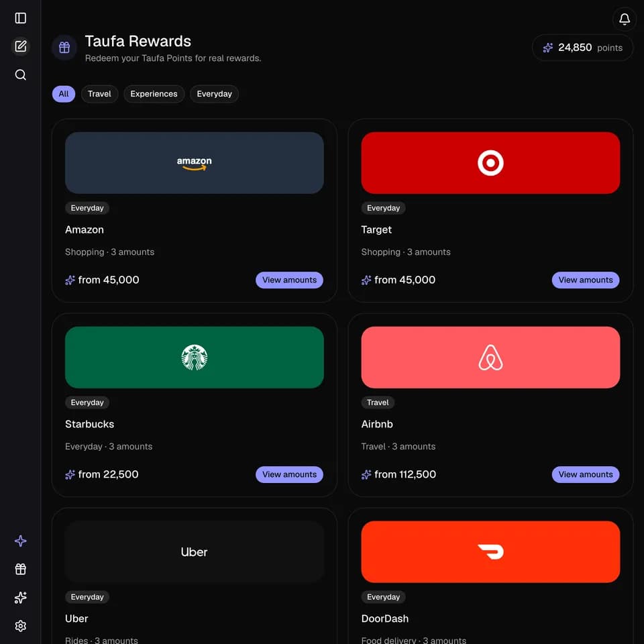Click the DoorDash logo banner
Image resolution: width=644 pixels, height=644 pixels.
click(490, 551)
